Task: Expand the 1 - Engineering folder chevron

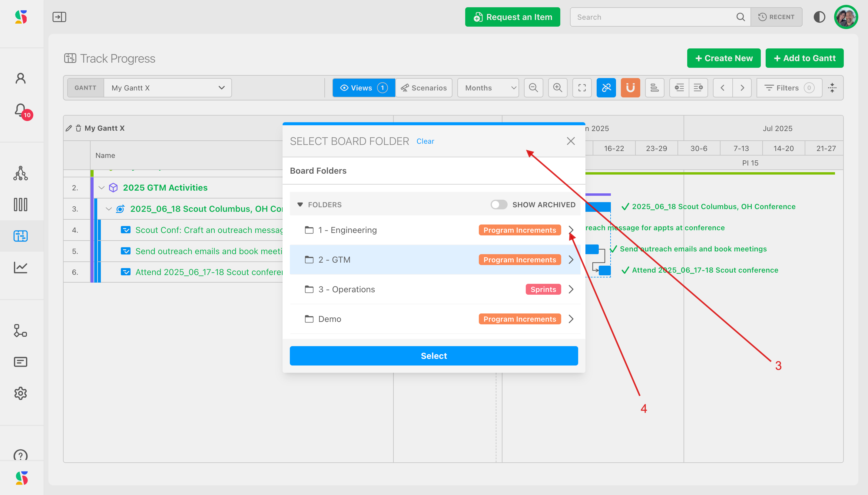Action: [571, 230]
